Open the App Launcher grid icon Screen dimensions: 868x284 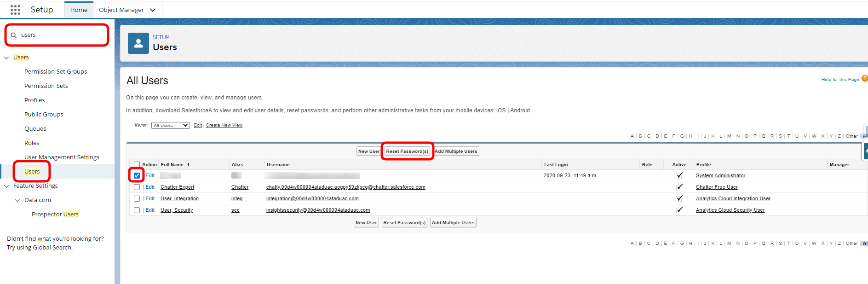[15, 10]
